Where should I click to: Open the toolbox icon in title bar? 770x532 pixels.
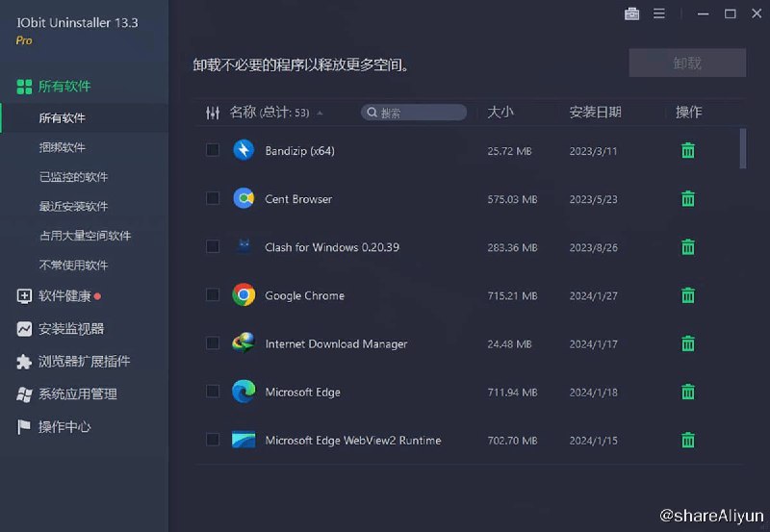tap(632, 13)
